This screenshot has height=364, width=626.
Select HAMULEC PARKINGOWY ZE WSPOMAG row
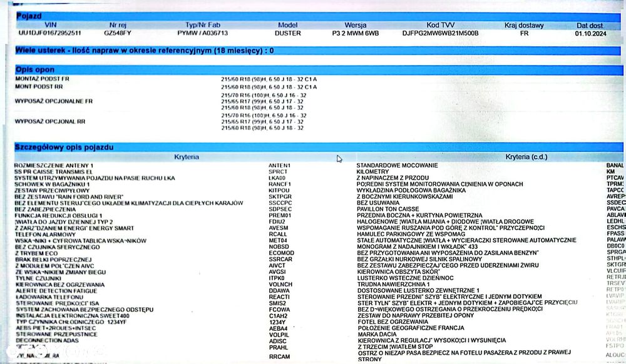click(x=411, y=234)
